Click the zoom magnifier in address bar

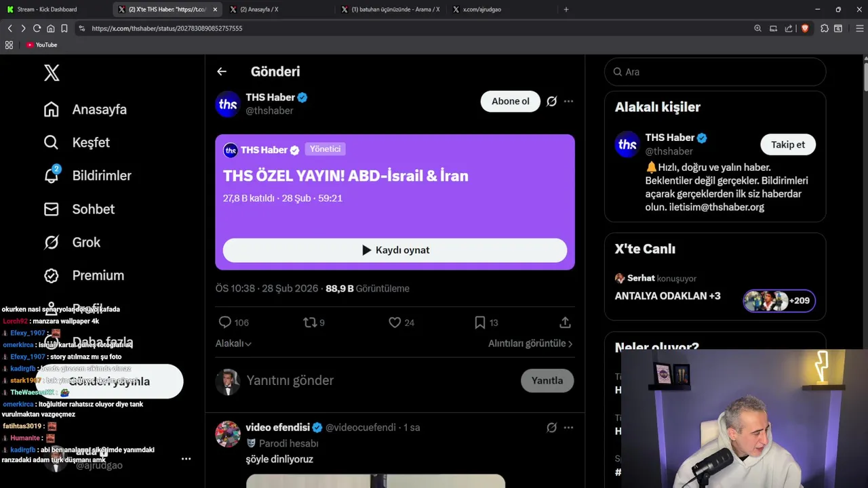(757, 28)
